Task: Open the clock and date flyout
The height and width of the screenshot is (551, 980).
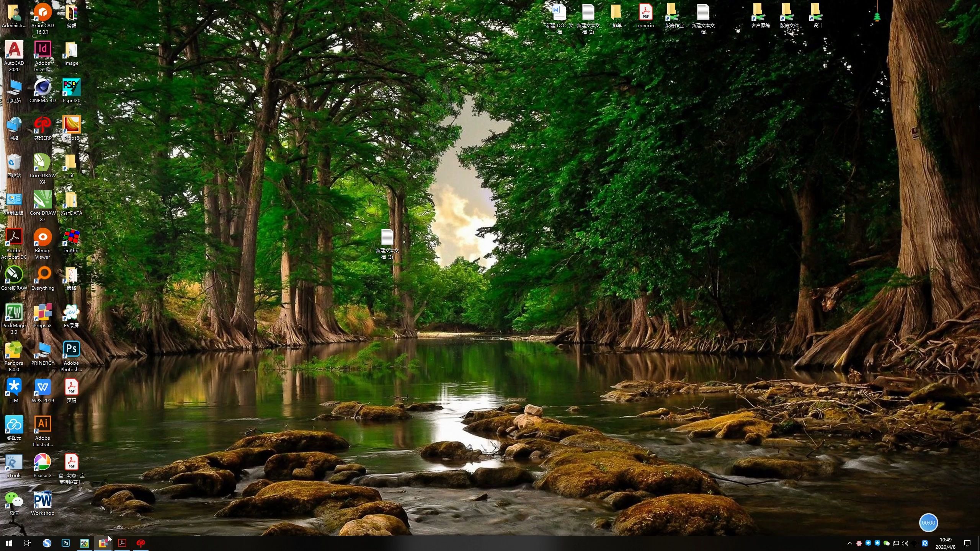Action: pos(946,543)
